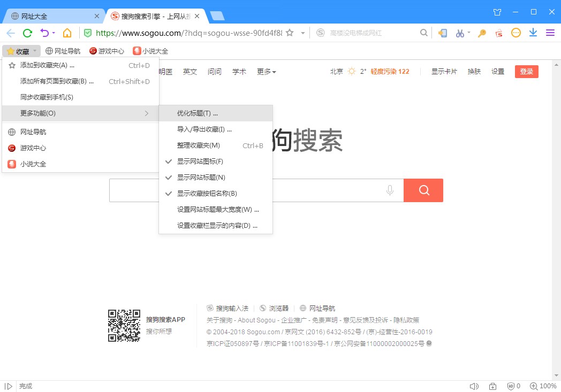The width and height of the screenshot is (561, 392).
Task: Open 整理收藏夹(M) organizer
Action: tap(216, 145)
